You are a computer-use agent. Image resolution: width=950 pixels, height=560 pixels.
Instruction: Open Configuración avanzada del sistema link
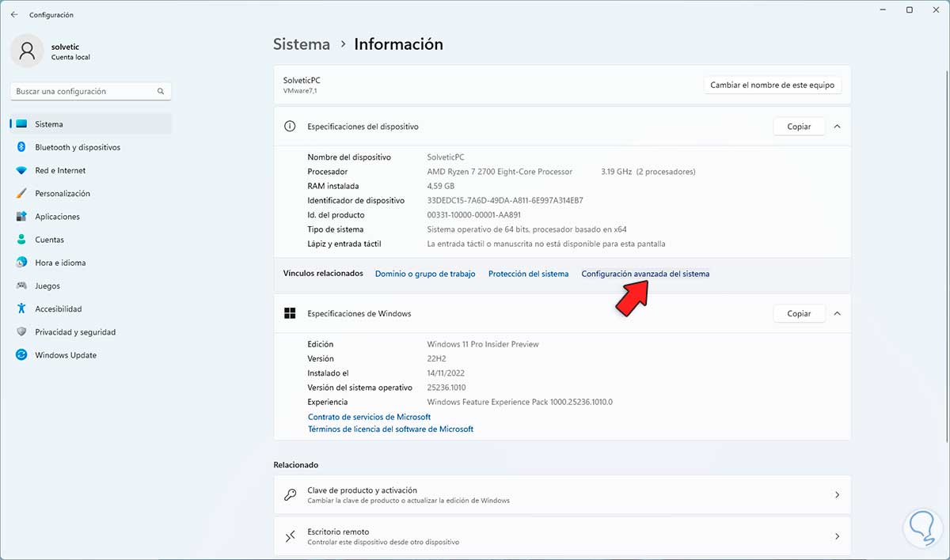pyautogui.click(x=645, y=274)
